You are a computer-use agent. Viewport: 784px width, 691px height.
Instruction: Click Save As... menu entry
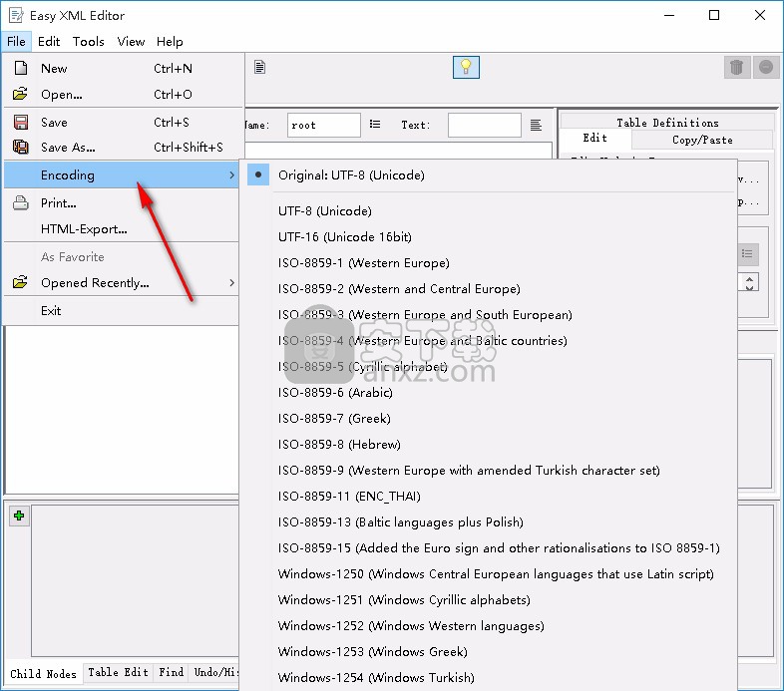[x=122, y=147]
